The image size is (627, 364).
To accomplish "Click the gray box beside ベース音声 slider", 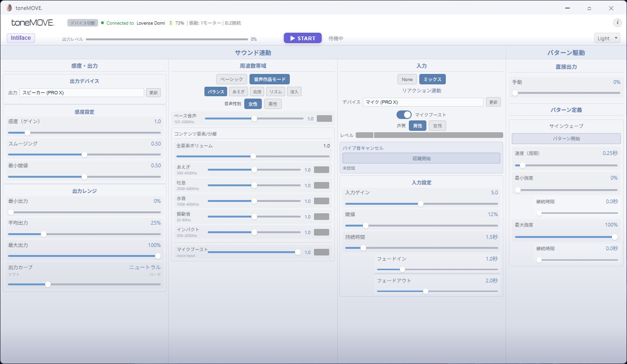I will [324, 118].
